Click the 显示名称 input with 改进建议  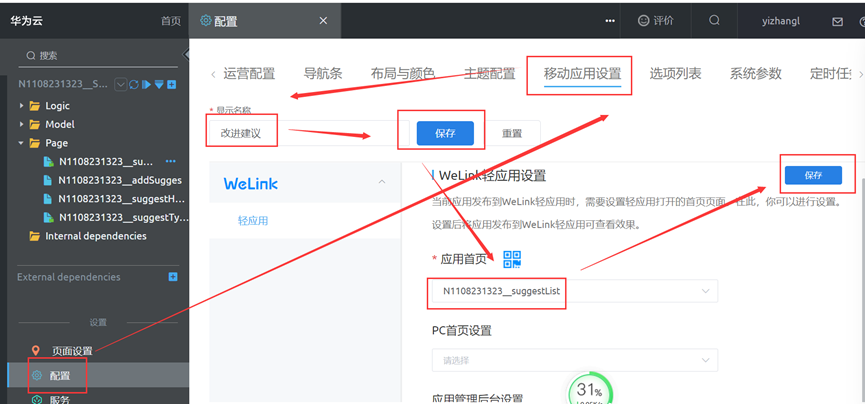309,134
